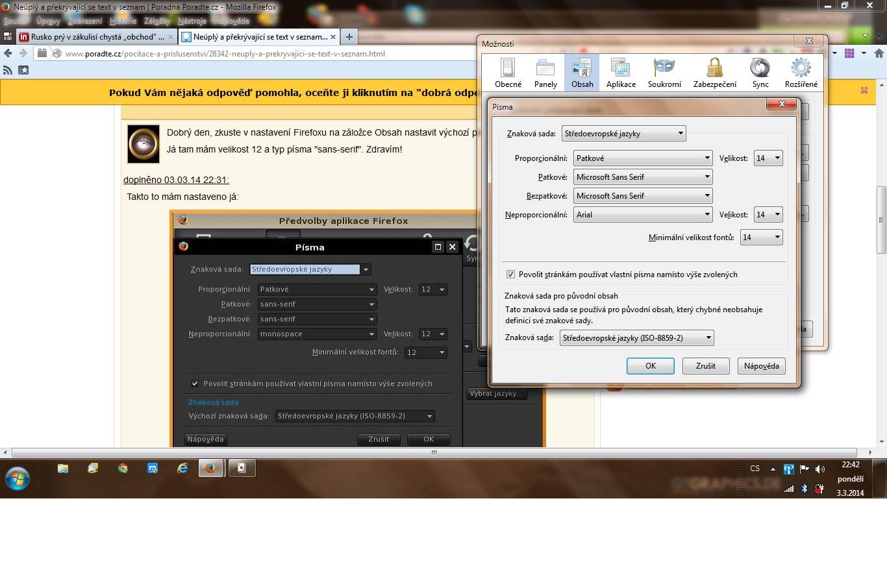
Task: Open the Minimální velikost fontů dropdown
Action: (762, 238)
